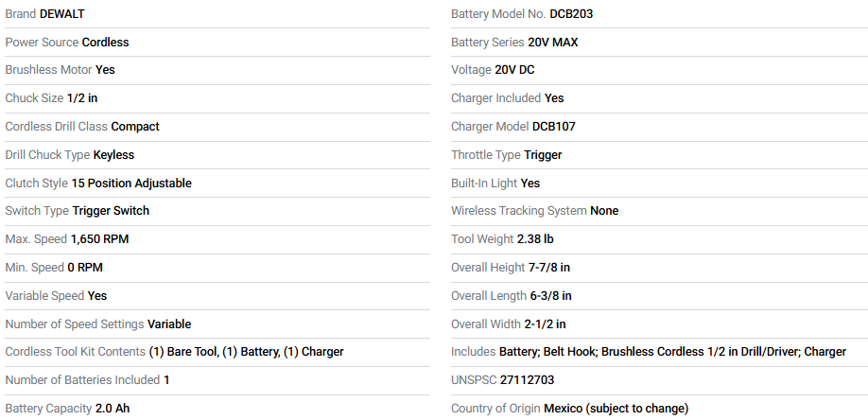The width and height of the screenshot is (868, 420).
Task: Select the Max. Speed 1,650 RPM row
Action: click(66, 239)
